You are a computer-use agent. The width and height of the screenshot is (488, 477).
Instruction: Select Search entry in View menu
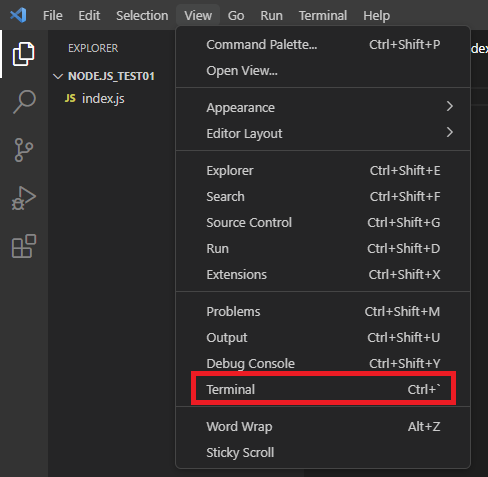(323, 197)
